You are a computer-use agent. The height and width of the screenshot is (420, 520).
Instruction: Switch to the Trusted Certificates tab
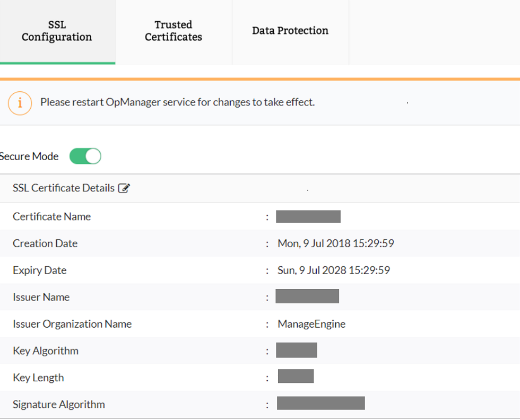coord(173,31)
